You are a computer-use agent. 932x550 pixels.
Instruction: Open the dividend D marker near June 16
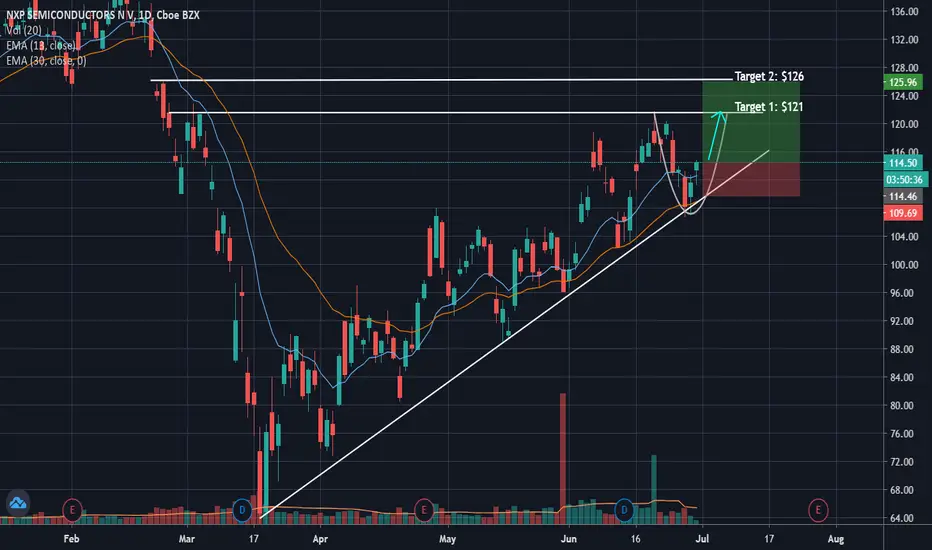coord(624,510)
